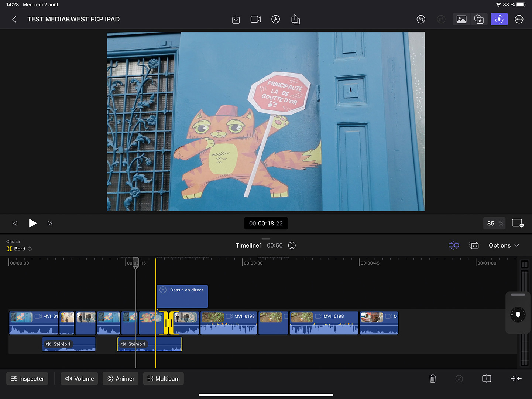The image size is (532, 399).
Task: Toggle the Inspecter panel
Action: click(27, 379)
